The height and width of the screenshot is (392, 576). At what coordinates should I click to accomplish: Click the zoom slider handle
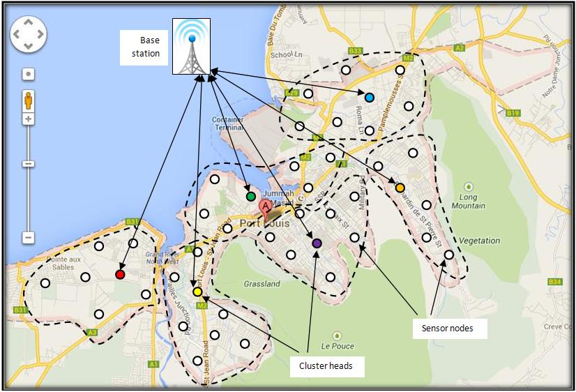pos(28,164)
